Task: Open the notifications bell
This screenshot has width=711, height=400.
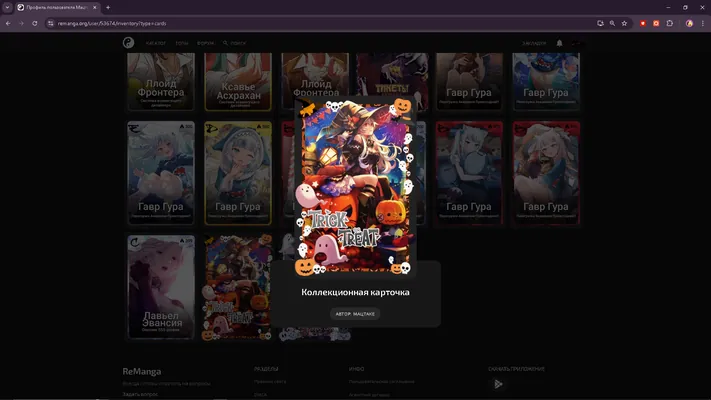Action: (x=559, y=43)
